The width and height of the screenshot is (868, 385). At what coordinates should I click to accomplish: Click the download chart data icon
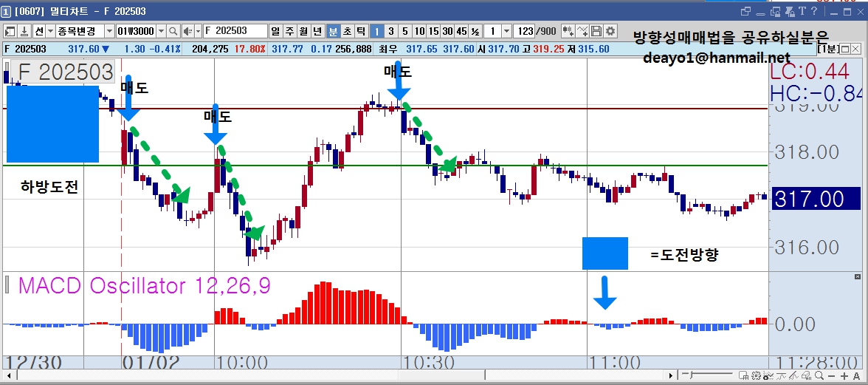tap(24, 31)
